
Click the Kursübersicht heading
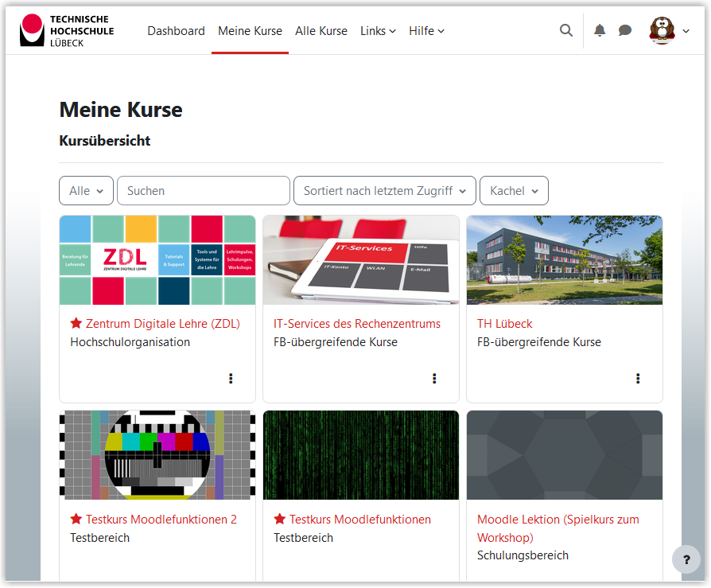105,141
